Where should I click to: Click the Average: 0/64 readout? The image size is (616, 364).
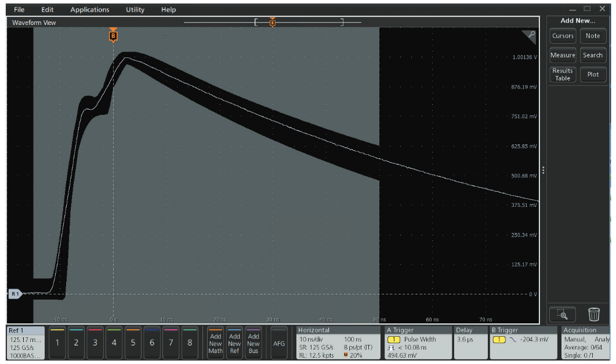[583, 348]
